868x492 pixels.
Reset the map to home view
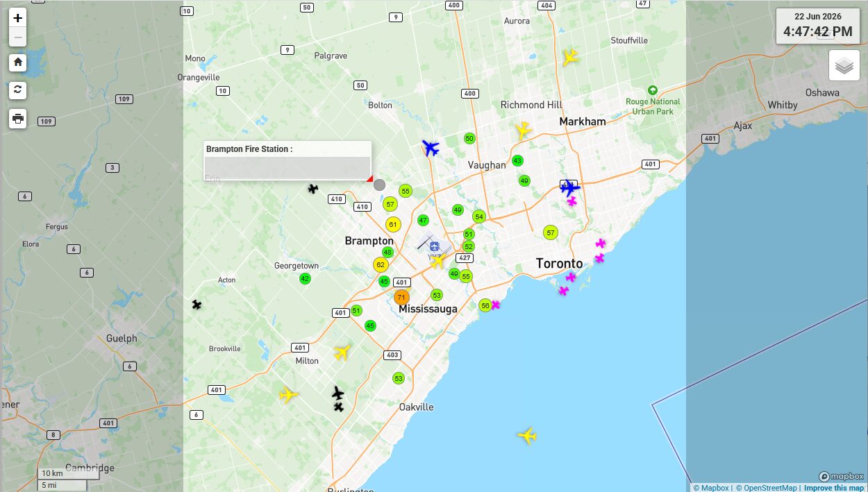tap(18, 62)
